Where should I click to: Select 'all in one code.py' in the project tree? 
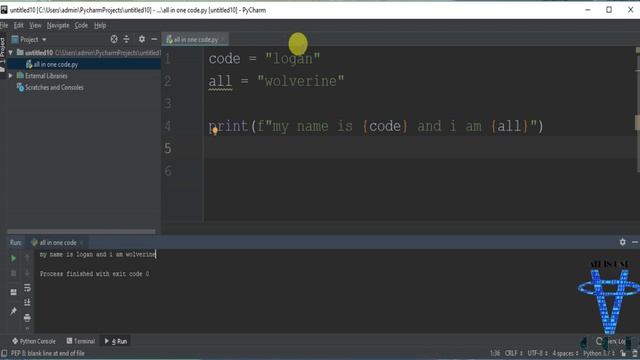[84, 64]
